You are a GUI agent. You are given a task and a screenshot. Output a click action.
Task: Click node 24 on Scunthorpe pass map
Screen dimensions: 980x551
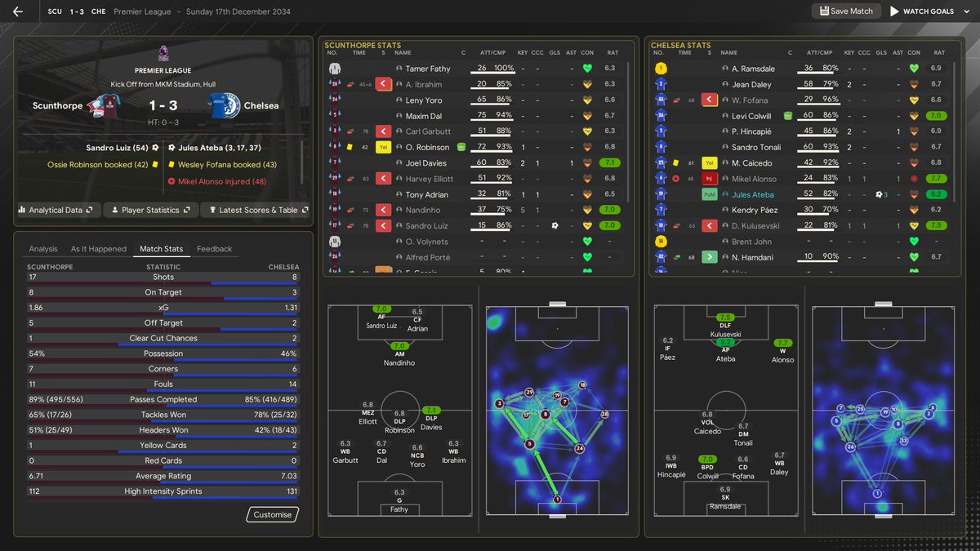[x=580, y=448]
